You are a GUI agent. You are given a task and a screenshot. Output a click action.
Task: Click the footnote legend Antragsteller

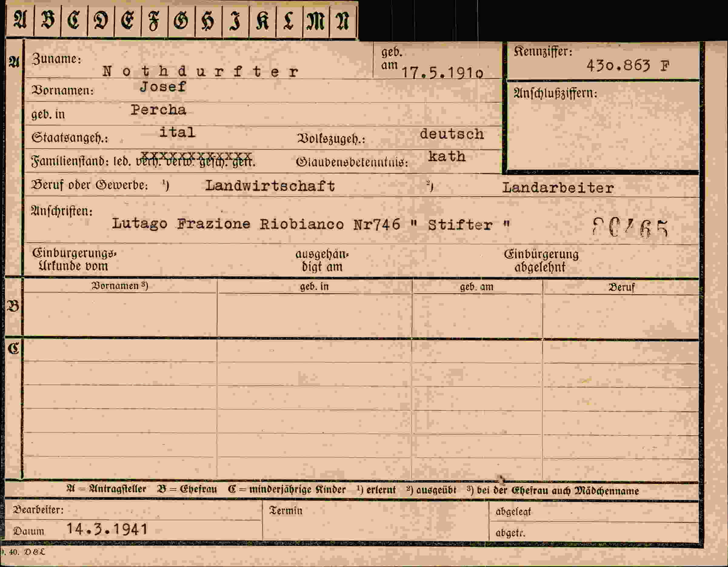tap(107, 489)
